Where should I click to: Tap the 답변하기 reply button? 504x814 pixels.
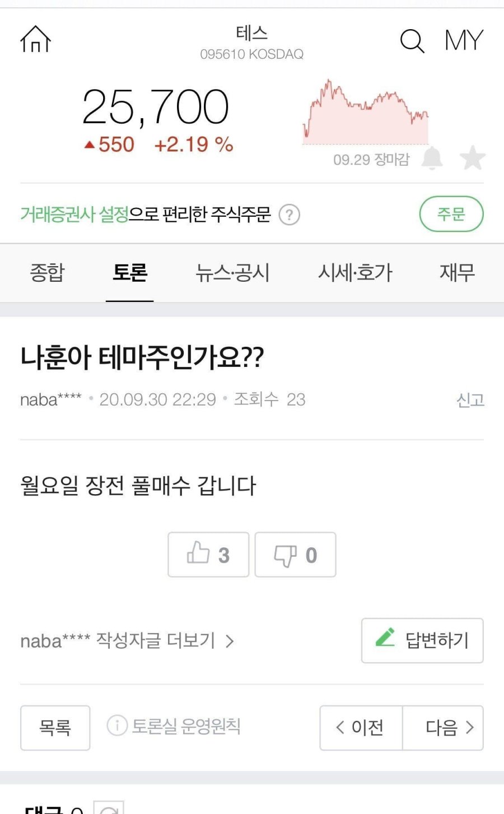click(x=422, y=640)
